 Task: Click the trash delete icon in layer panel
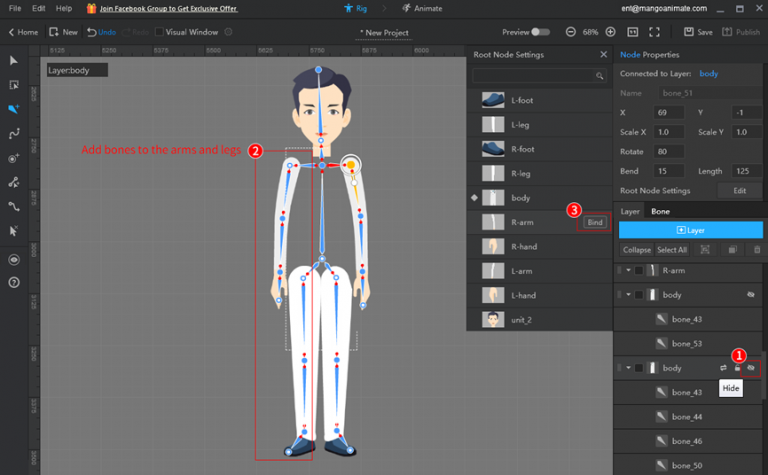(x=757, y=250)
